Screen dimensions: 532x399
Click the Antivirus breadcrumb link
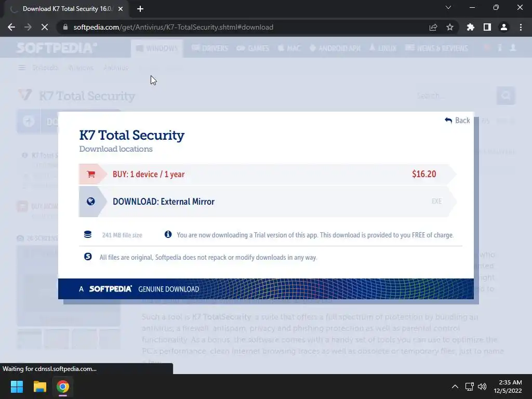(116, 68)
